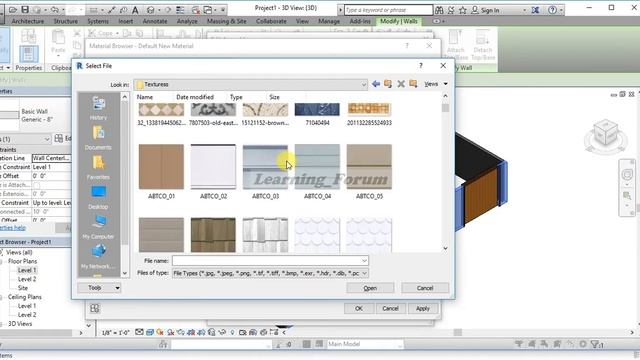
Task: Switch to the Insert ribbon tab
Action: click(x=126, y=21)
